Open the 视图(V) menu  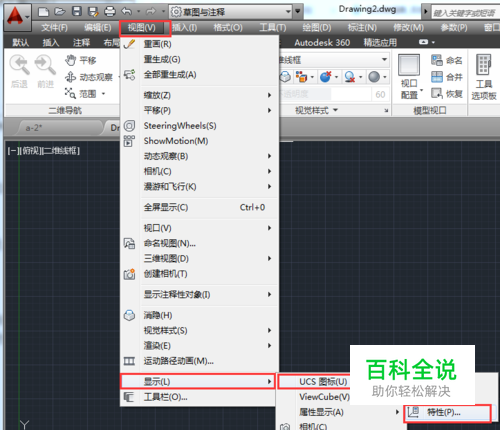tap(142, 28)
